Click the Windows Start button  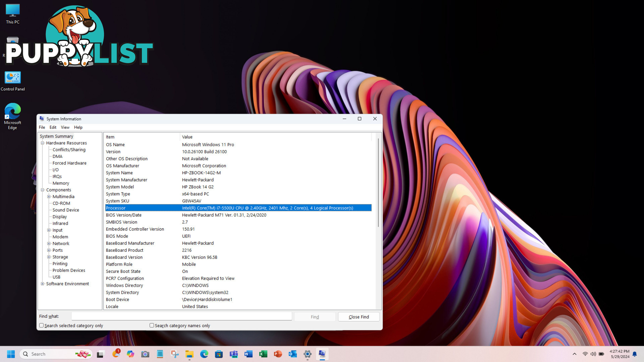coord(11,354)
